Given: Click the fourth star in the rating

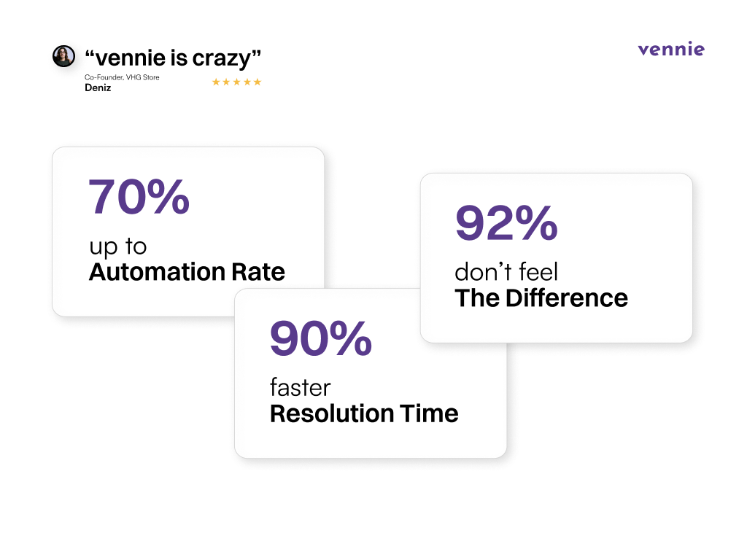Looking at the screenshot, I should coord(247,82).
